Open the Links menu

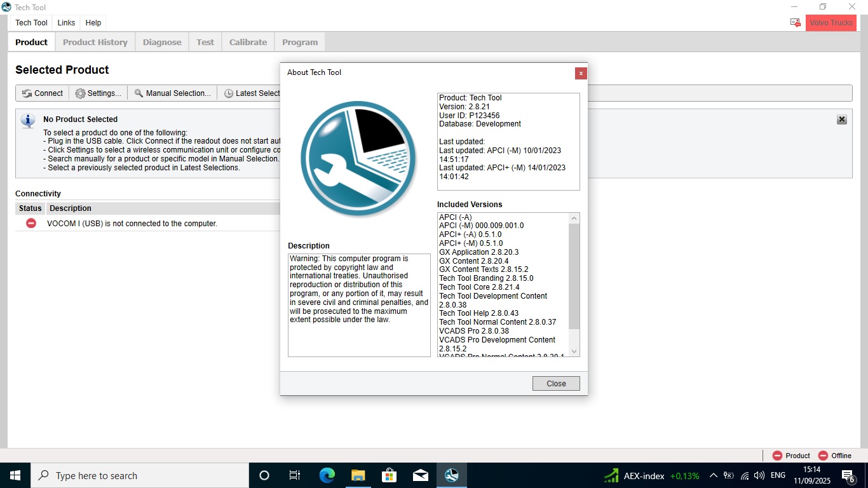tap(66, 23)
